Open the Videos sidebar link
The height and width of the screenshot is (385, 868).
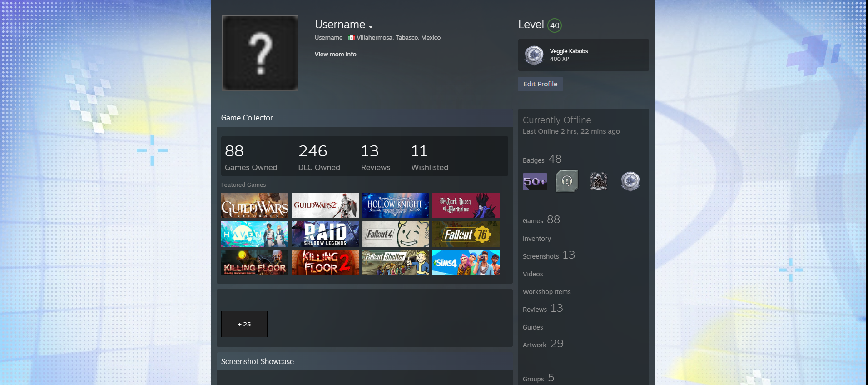point(533,274)
